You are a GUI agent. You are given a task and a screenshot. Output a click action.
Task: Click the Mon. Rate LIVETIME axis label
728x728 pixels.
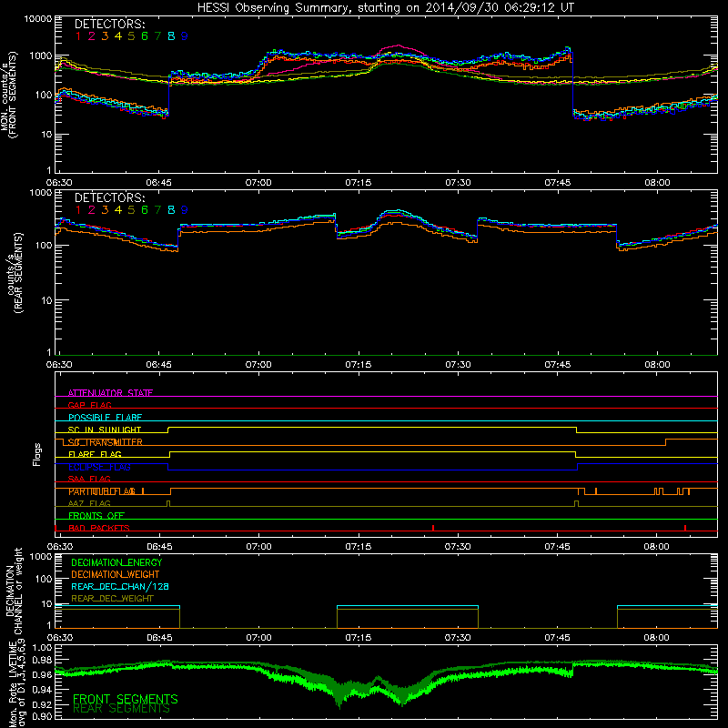point(17,682)
